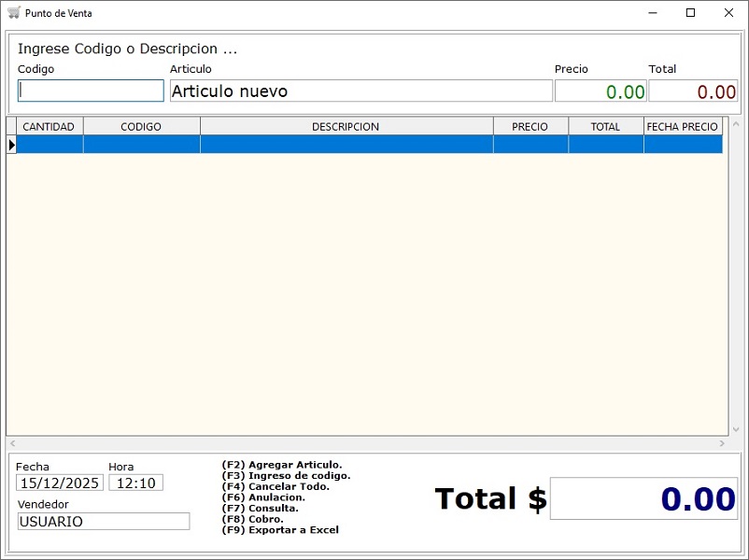Screen dimensions: 749x560
Task: Maximize the Punto de Venta window
Action: [x=690, y=13]
